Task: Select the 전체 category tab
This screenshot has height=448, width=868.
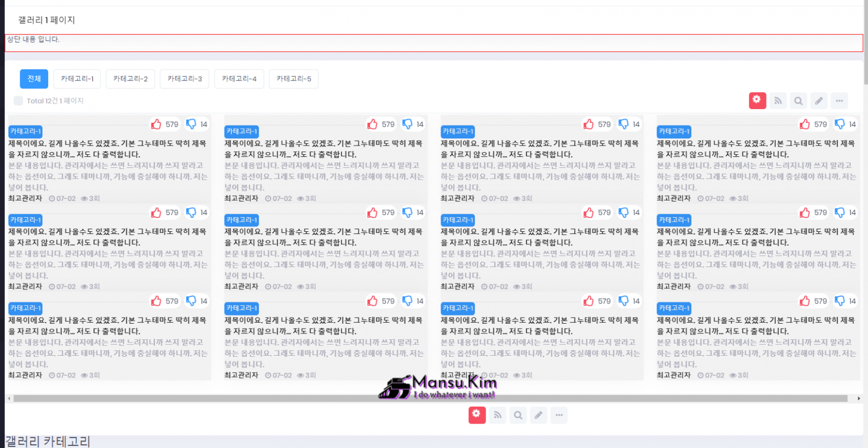Action: coord(34,79)
